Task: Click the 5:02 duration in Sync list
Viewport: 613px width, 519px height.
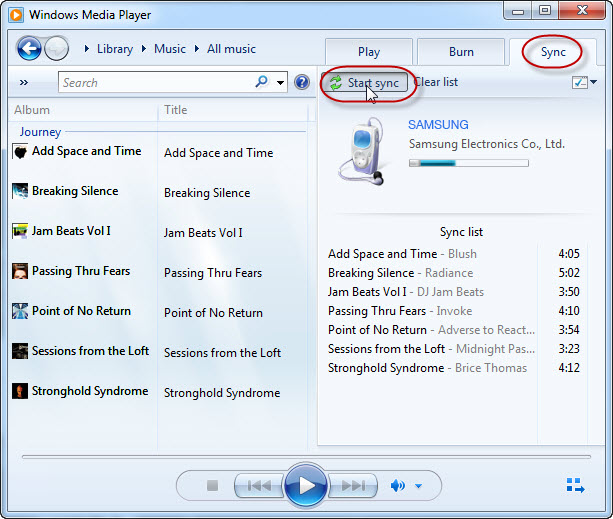Action: (x=569, y=273)
